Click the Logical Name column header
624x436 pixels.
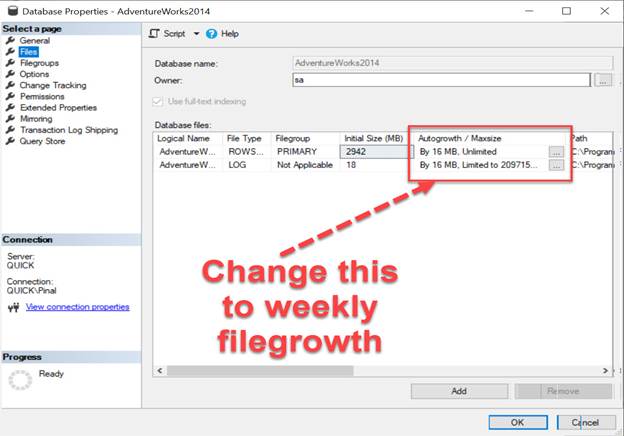(x=183, y=138)
